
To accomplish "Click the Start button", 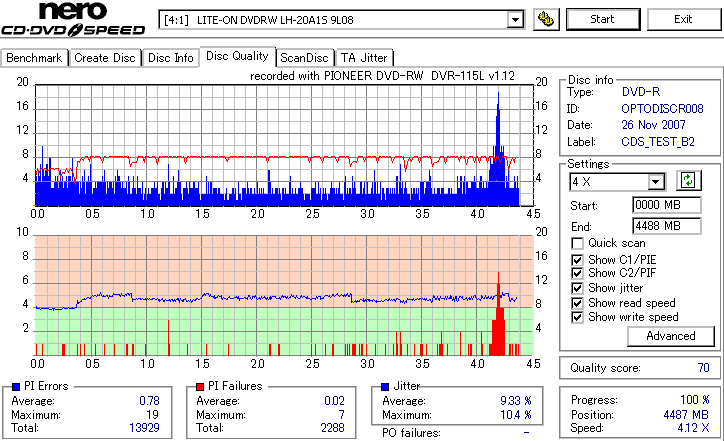I will tap(603, 19).
